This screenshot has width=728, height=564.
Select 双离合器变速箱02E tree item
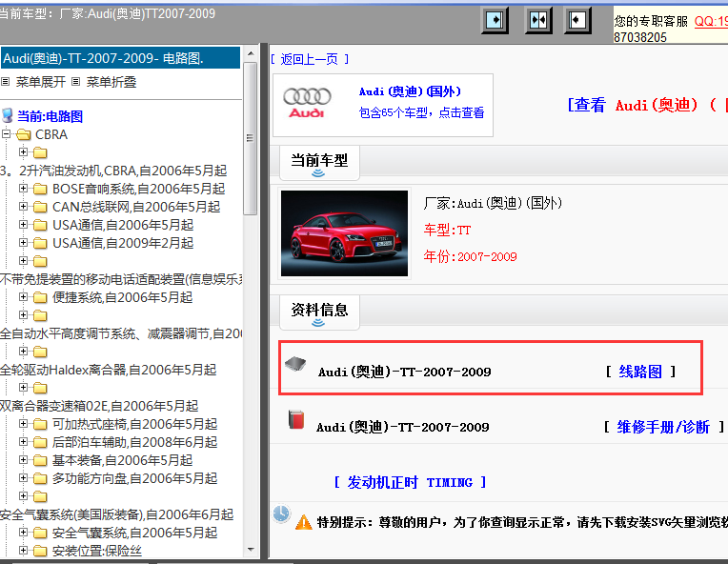99,406
